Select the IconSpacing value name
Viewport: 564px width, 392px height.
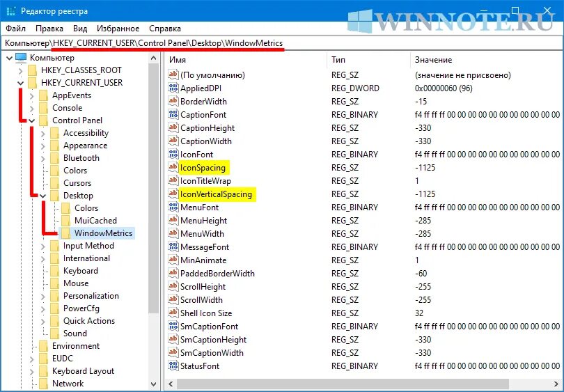tap(203, 168)
